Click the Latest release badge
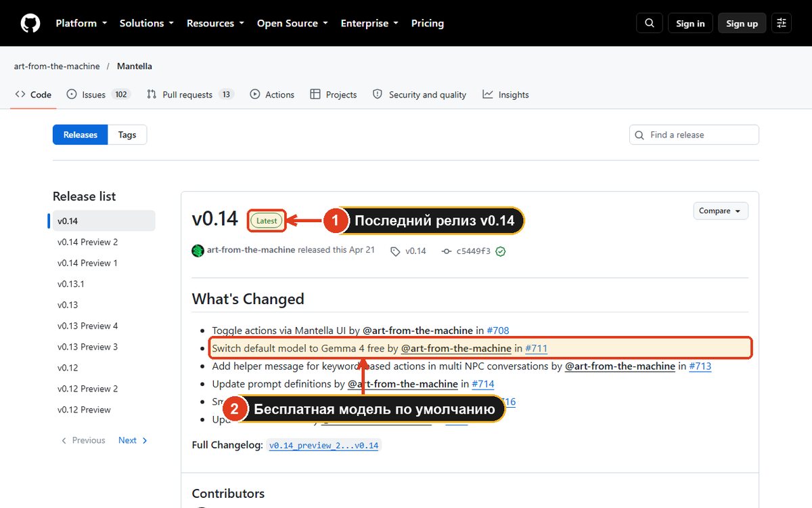This screenshot has width=812, height=508. 267,220
